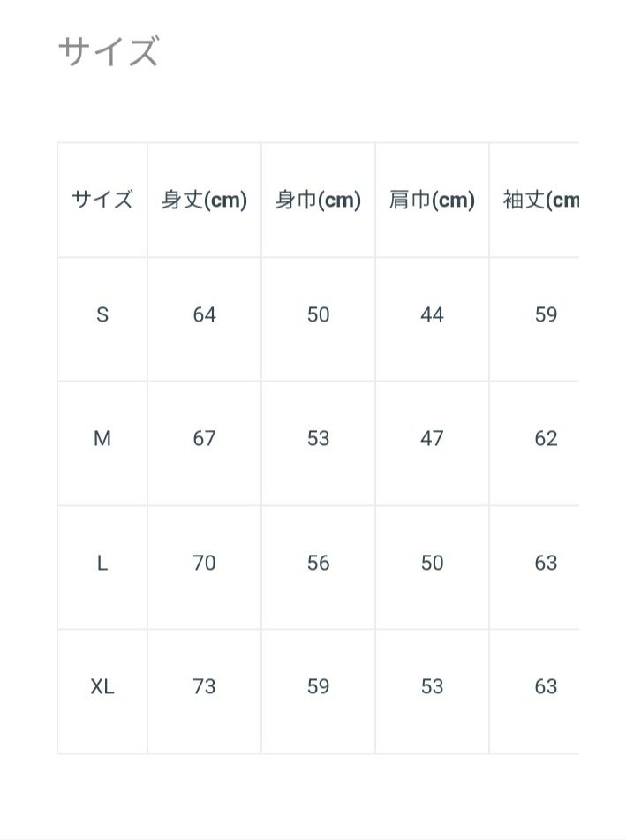
Task: Click the M body length value 67
Action: click(204, 439)
